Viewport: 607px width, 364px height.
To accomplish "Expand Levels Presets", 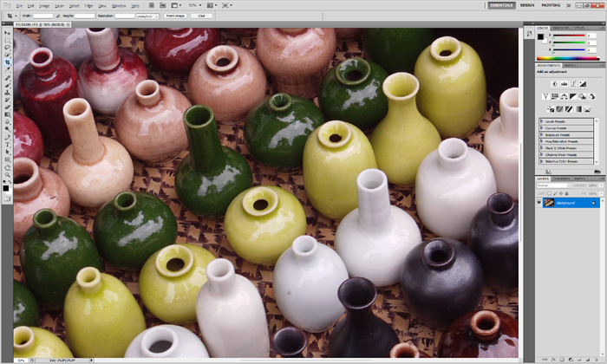I will point(542,121).
